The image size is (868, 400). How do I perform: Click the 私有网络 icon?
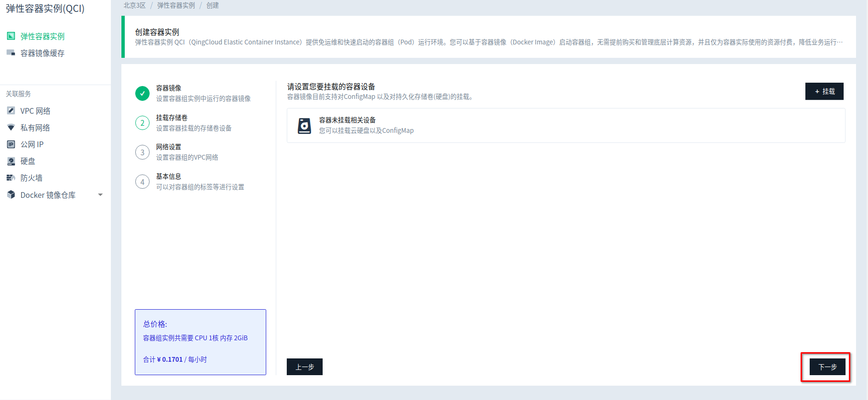click(11, 128)
